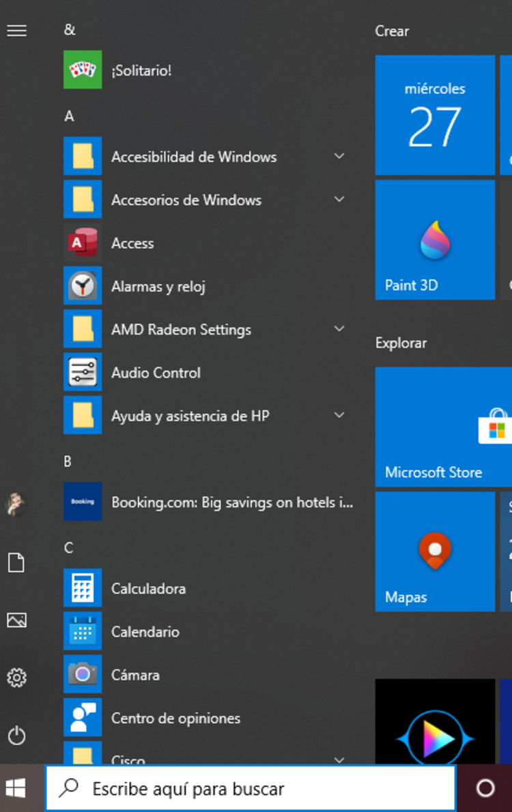Expand the Accesibilidad de Windows chevron

coord(339,156)
